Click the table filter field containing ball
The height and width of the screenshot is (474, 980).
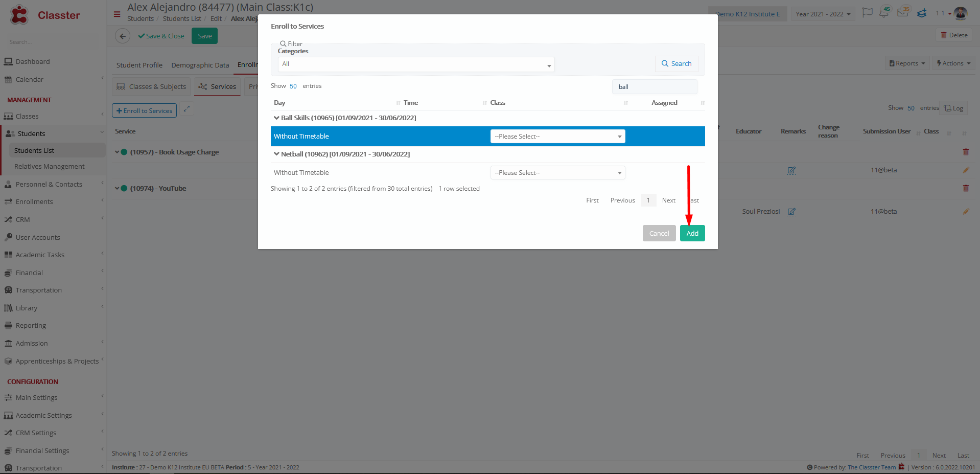655,87
